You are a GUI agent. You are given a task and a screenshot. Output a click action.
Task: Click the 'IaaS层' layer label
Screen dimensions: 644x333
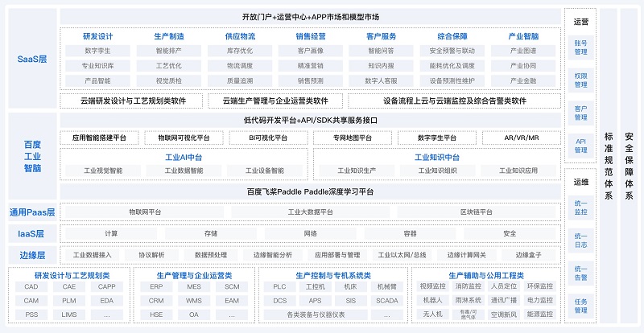click(x=32, y=234)
